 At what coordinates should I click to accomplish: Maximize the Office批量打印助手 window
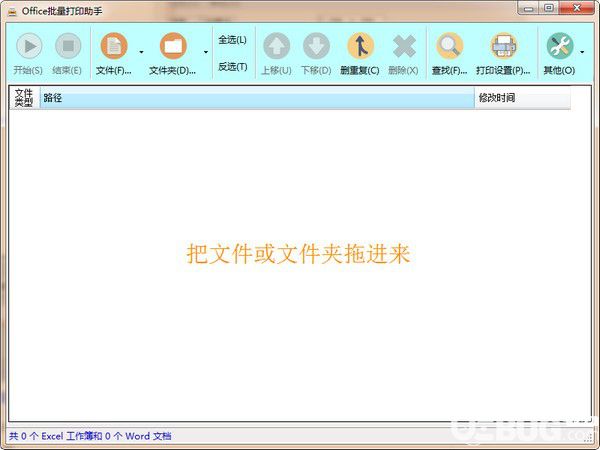point(549,8)
